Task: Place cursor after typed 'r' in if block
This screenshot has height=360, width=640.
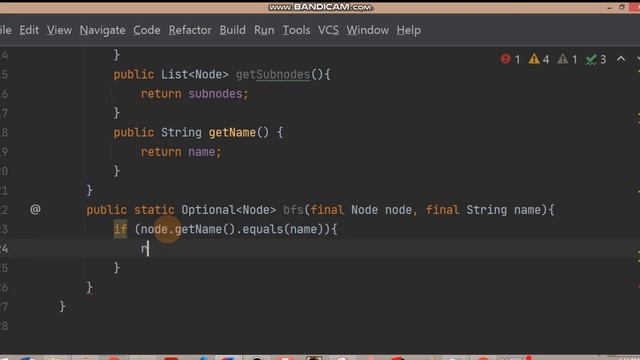Action: [x=149, y=249]
